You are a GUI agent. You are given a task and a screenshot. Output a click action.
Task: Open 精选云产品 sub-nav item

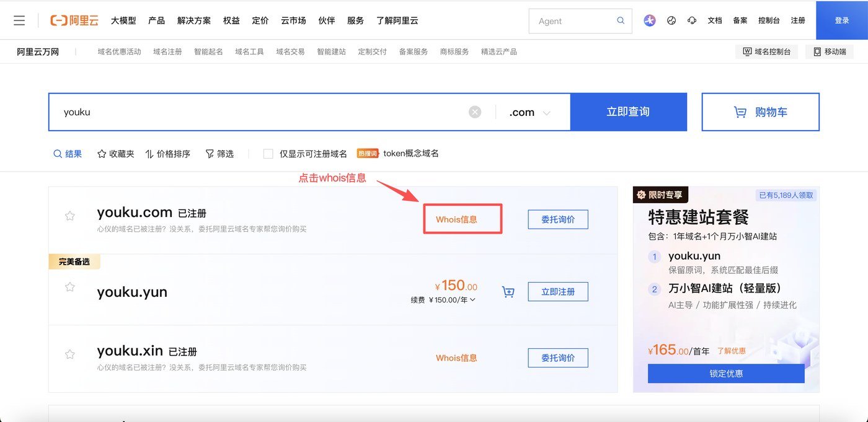[499, 51]
